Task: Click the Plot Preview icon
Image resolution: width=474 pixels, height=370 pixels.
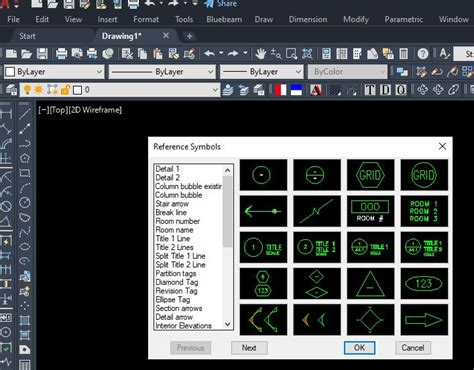Action: tap(77, 54)
